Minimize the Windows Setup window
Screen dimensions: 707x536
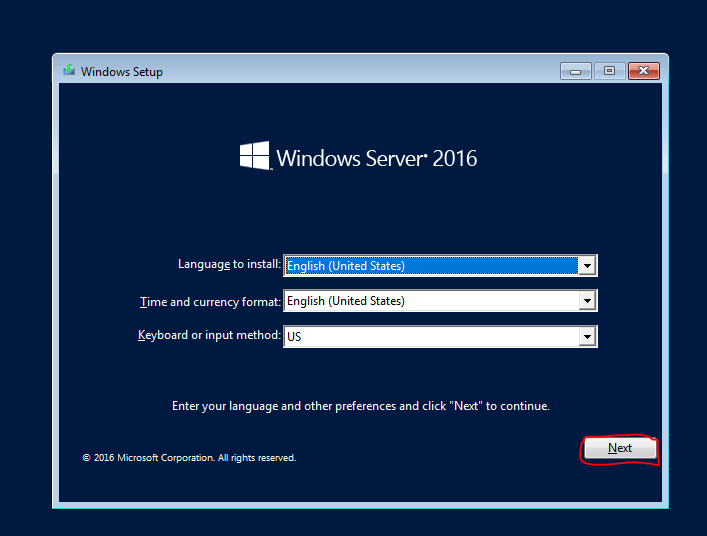(575, 71)
